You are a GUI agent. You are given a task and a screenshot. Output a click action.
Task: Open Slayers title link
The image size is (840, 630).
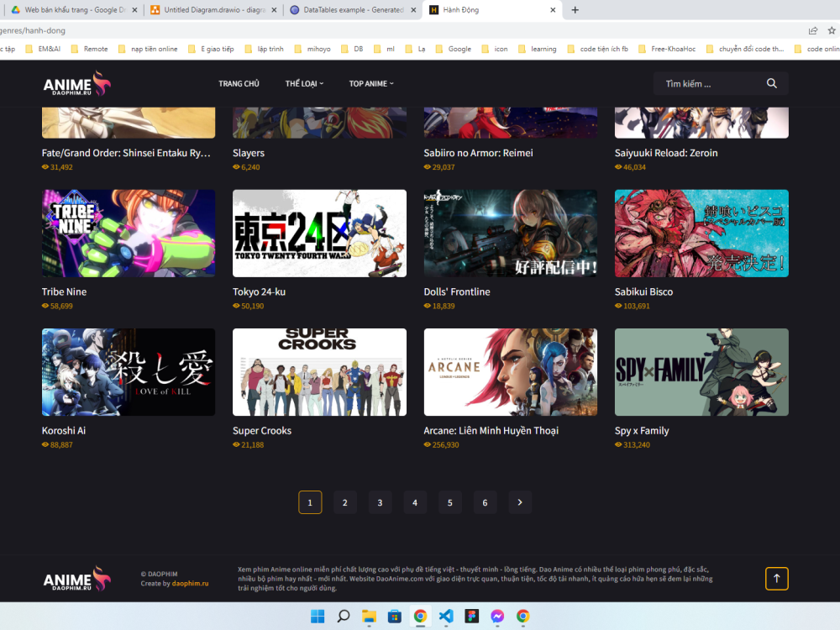pyautogui.click(x=249, y=153)
